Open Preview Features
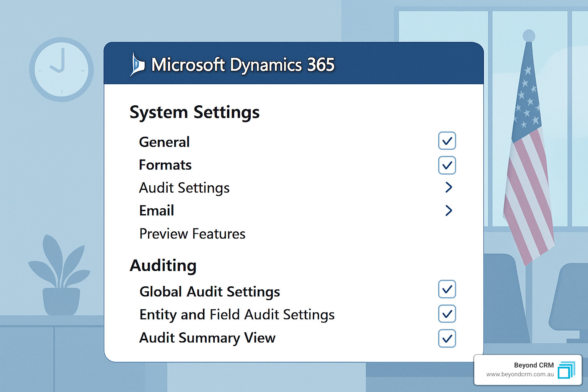Screen dimensions: 588x392 (192, 234)
